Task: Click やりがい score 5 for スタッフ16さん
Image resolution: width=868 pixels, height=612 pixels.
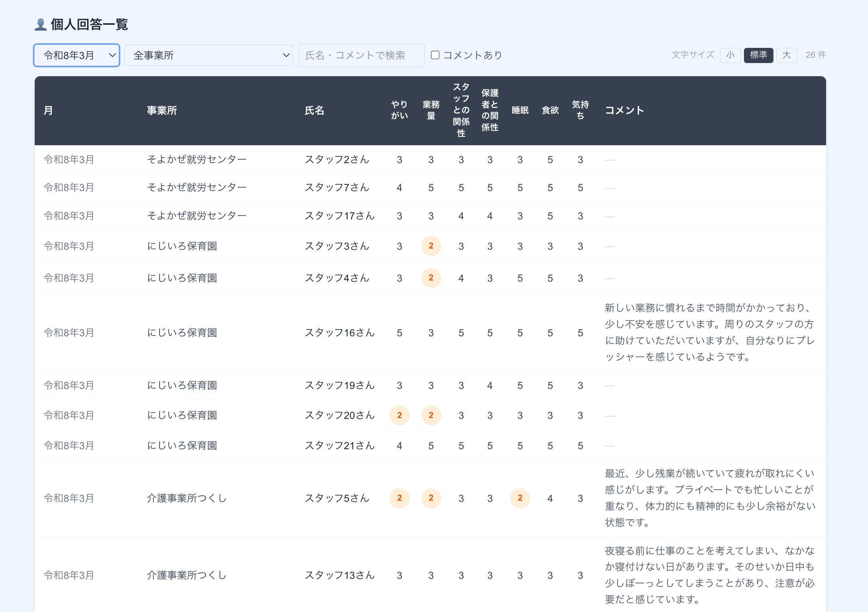Action: (x=399, y=333)
